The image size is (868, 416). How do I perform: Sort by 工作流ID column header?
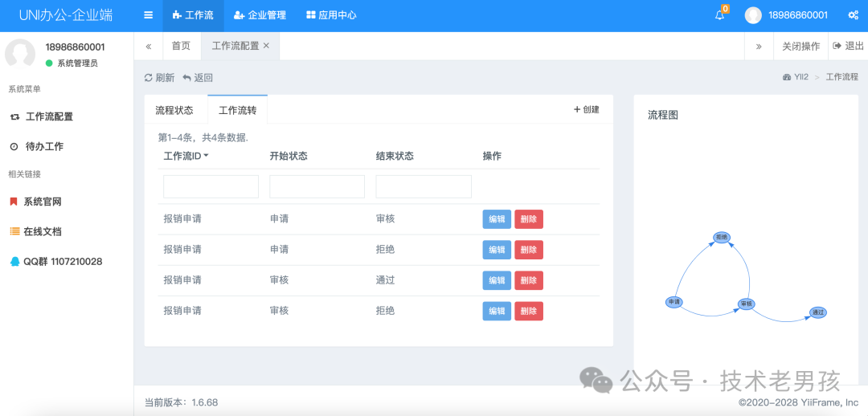tap(186, 156)
